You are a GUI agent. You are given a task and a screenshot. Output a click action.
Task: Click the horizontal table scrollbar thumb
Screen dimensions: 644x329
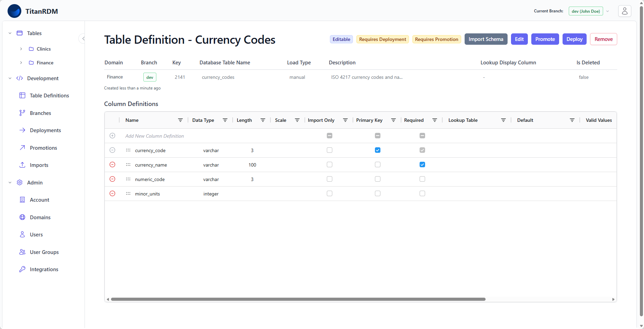point(298,299)
